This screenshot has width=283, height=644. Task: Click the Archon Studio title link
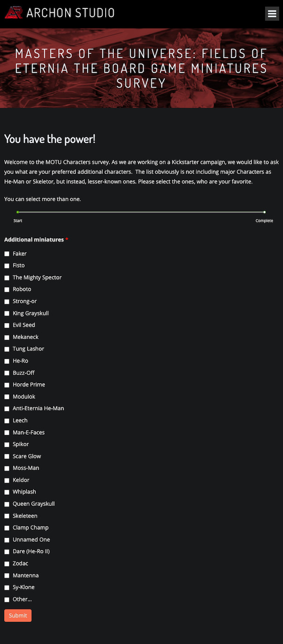click(71, 13)
